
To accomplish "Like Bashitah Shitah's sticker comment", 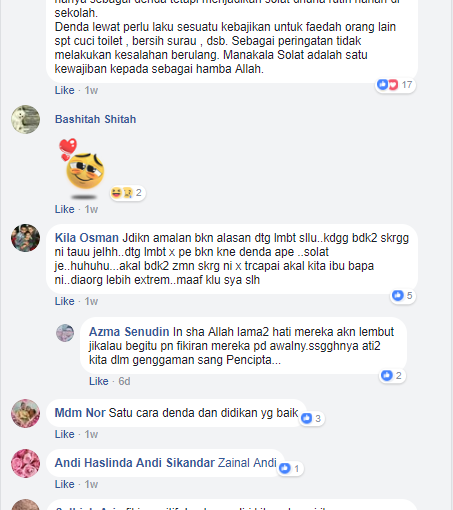I will click(x=64, y=209).
